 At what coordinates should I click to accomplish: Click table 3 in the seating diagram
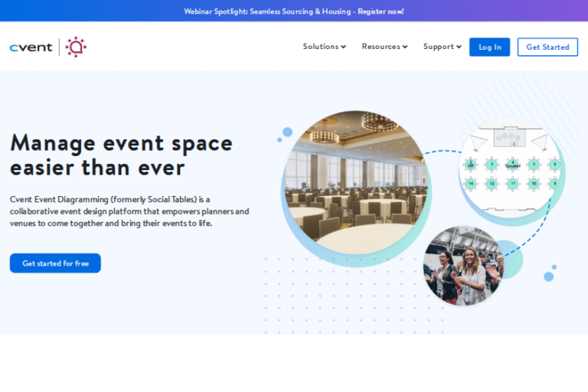pos(492,165)
